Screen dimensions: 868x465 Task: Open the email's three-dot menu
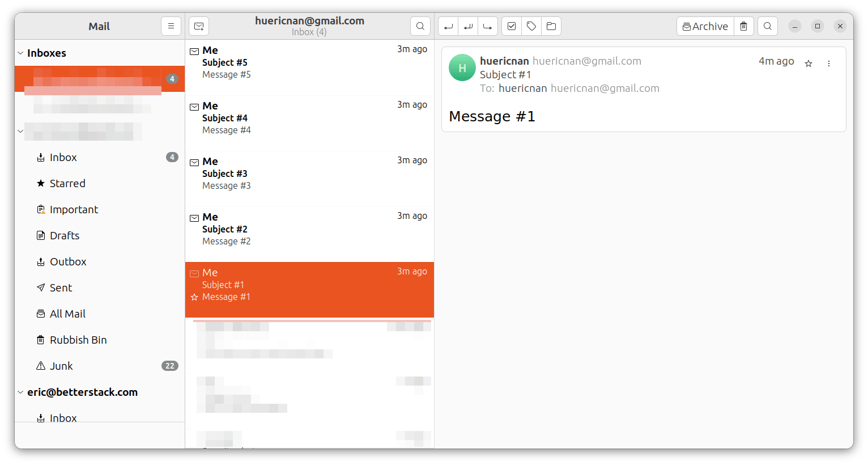point(829,64)
